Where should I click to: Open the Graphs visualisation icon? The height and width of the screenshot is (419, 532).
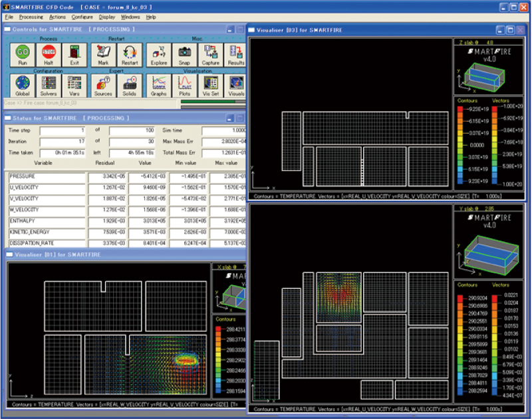[x=159, y=83]
